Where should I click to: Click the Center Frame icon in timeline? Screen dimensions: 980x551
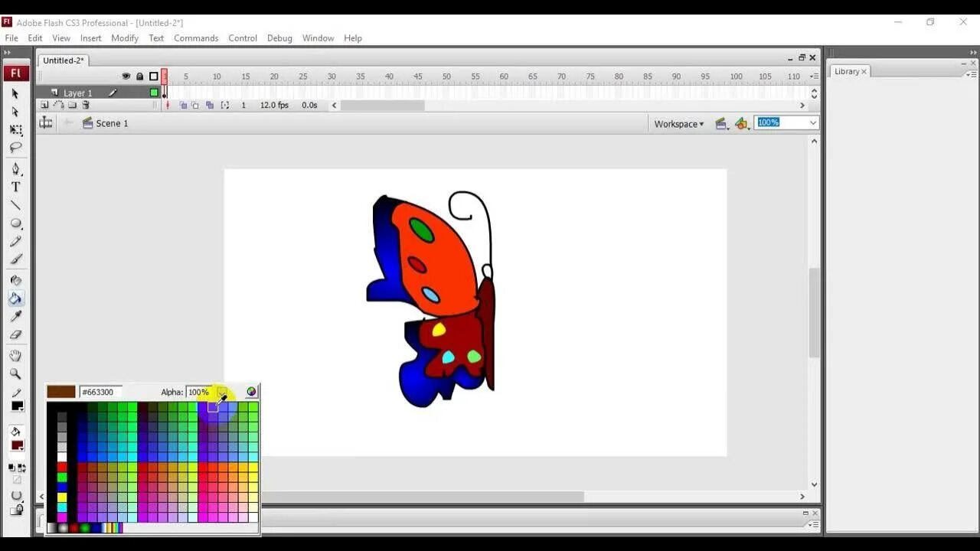pyautogui.click(x=168, y=105)
